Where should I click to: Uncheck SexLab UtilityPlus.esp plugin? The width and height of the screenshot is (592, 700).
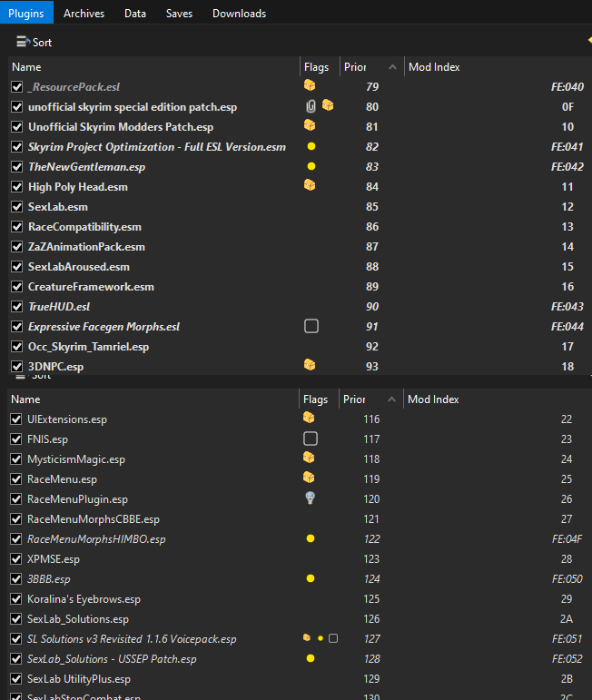coord(16,679)
